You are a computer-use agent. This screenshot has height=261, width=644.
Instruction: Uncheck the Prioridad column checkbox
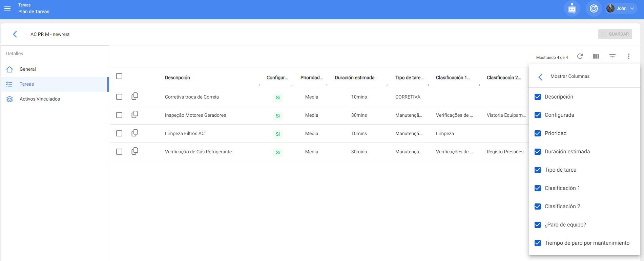tap(538, 133)
